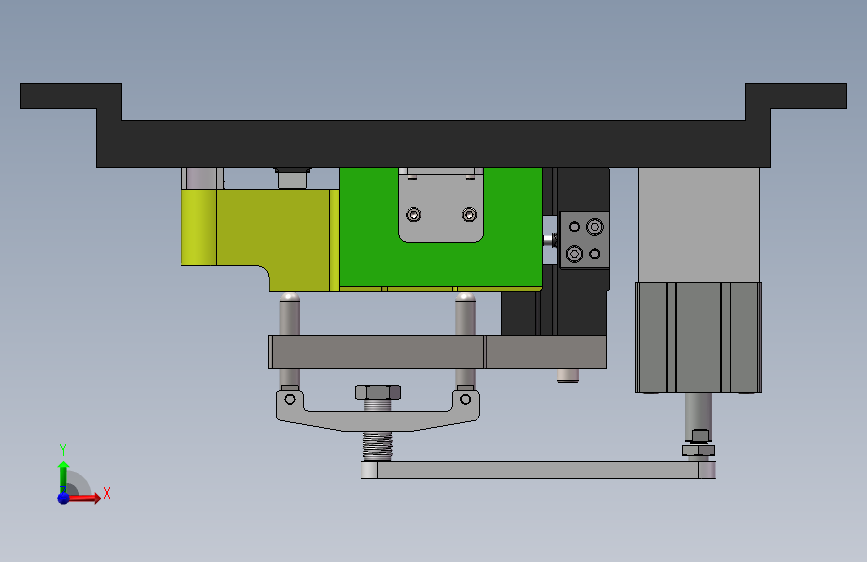Click the "X" axis label
Viewport: 867px width, 562px height.
pyautogui.click(x=107, y=493)
